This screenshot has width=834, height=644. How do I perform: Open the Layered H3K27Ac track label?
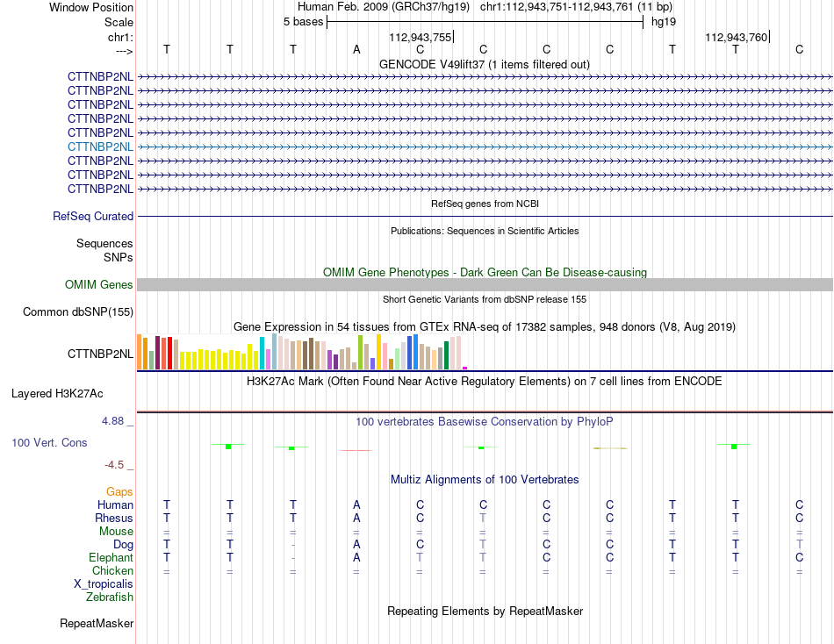[57, 394]
